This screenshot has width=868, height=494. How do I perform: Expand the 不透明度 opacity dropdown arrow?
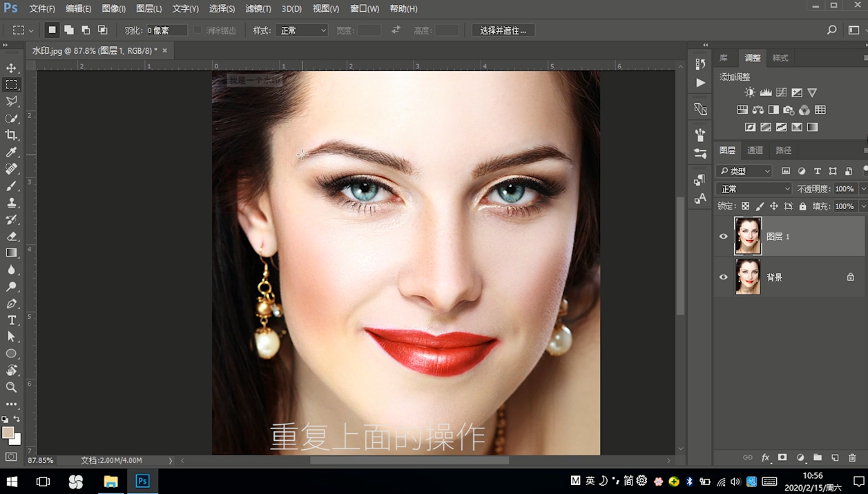tap(863, 189)
